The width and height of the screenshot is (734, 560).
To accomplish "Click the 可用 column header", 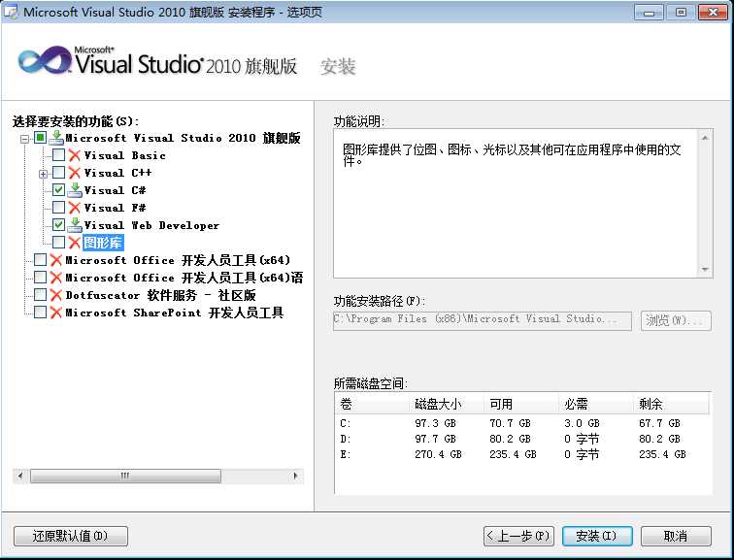I will (522, 404).
